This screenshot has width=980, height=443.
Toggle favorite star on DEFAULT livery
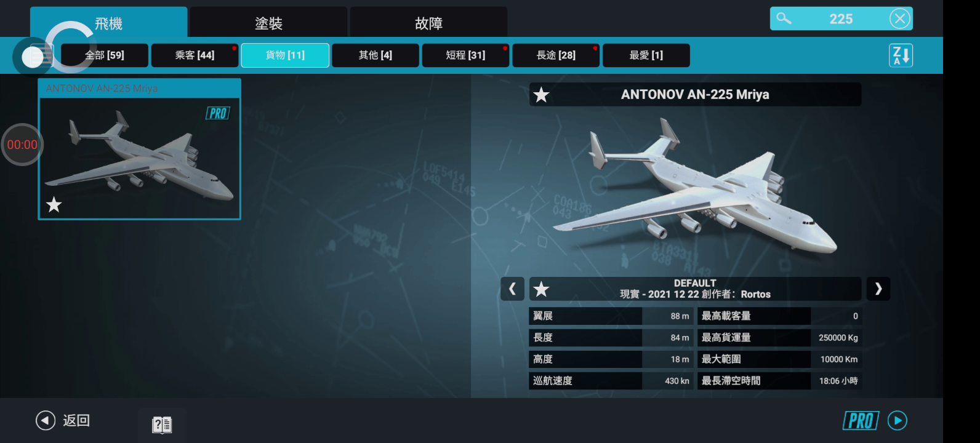pos(541,289)
